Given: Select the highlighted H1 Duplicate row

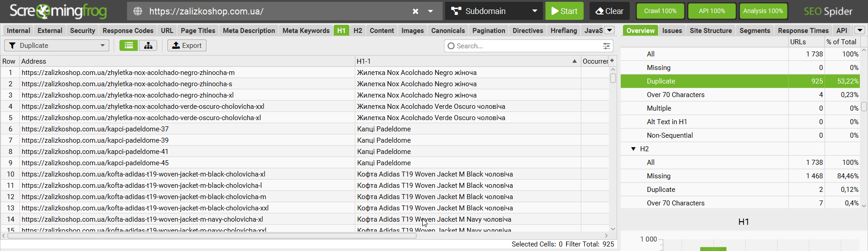Looking at the screenshot, I should pyautogui.click(x=740, y=81).
